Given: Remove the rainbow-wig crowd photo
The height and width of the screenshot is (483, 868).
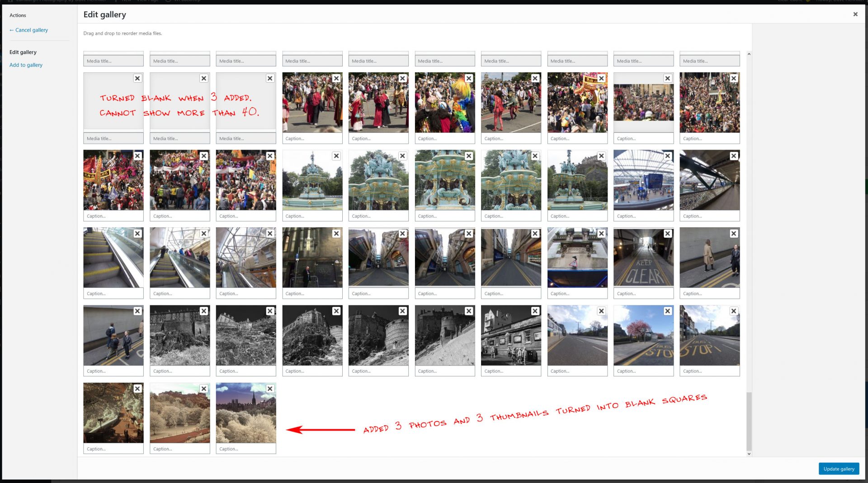Looking at the screenshot, I should coord(469,78).
